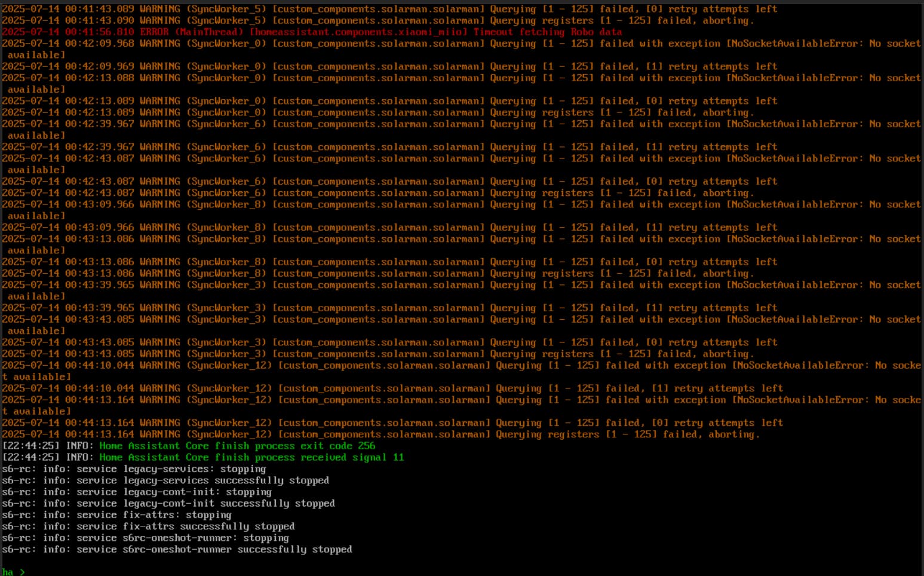The height and width of the screenshot is (576, 924).
Task: Click the 00:44:13.164 SyncWorker_12 [0] retry attempts line
Action: pos(392,422)
